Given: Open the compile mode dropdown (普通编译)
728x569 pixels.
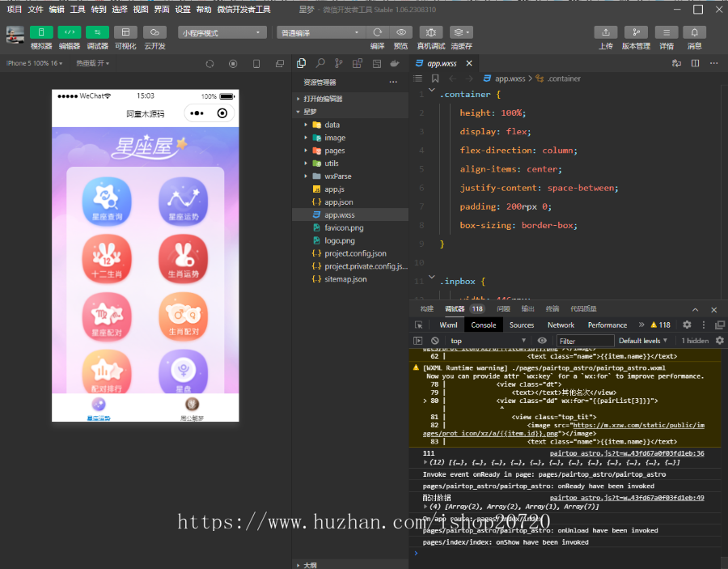Looking at the screenshot, I should pos(321,32).
